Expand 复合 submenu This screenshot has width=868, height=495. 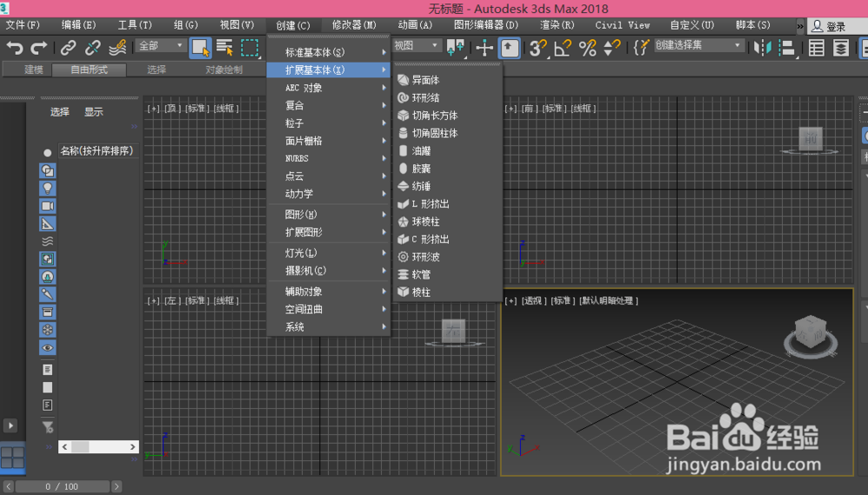pyautogui.click(x=329, y=105)
